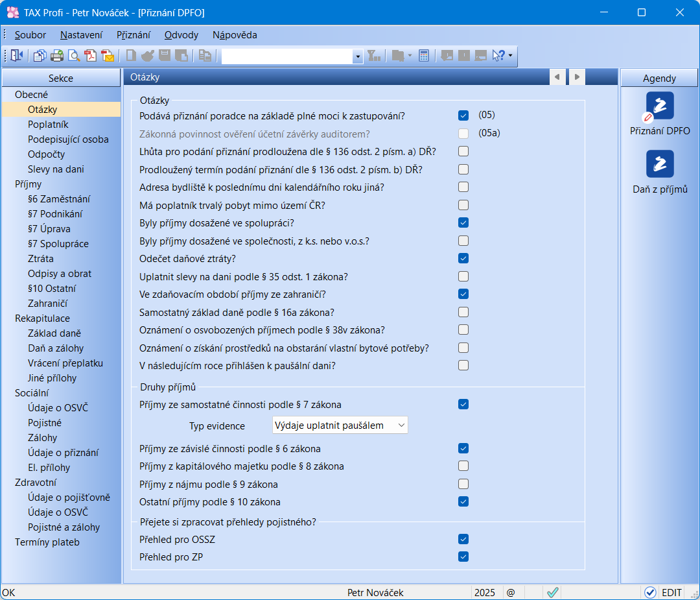
Task: Open the Daň z příjmů agenda icon
Action: [x=660, y=164]
